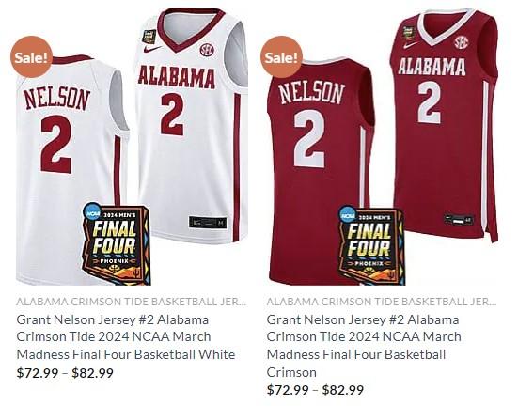
Task: Click the Sale badge on crimson jersey
Action: (281, 57)
